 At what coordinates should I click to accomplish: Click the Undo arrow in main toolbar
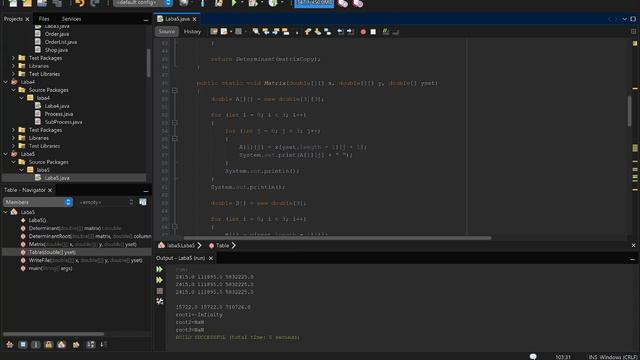tap(80, 3)
